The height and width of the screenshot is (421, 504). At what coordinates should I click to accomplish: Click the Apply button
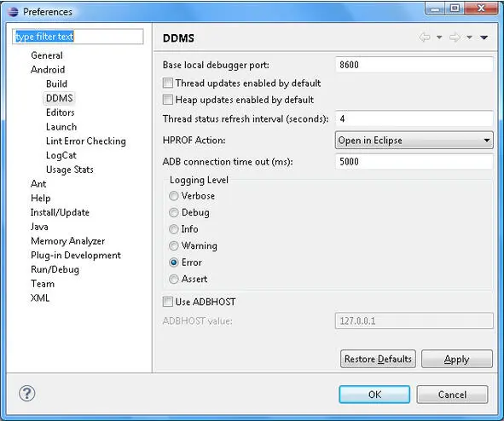tap(457, 359)
